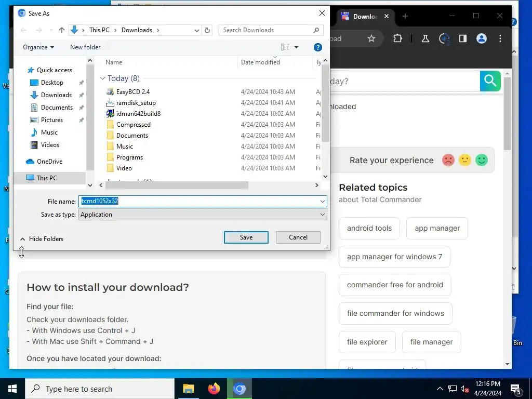Click the Chrome taskbar icon
The image size is (532, 399).
pyautogui.click(x=239, y=389)
